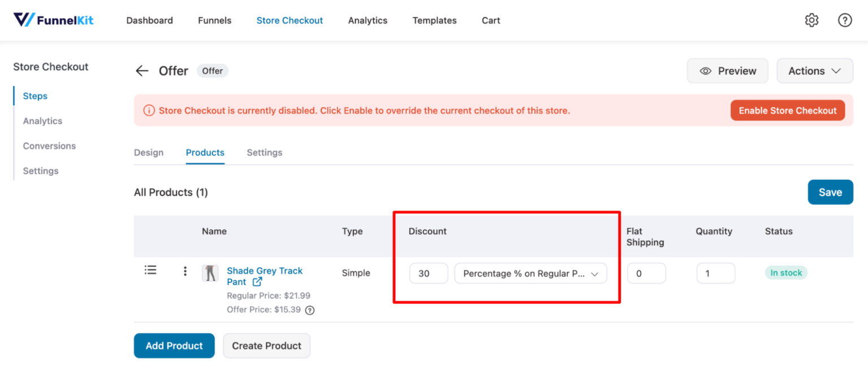This screenshot has height=378, width=868.
Task: Click the eye icon on the Preview button
Action: pyautogui.click(x=705, y=71)
